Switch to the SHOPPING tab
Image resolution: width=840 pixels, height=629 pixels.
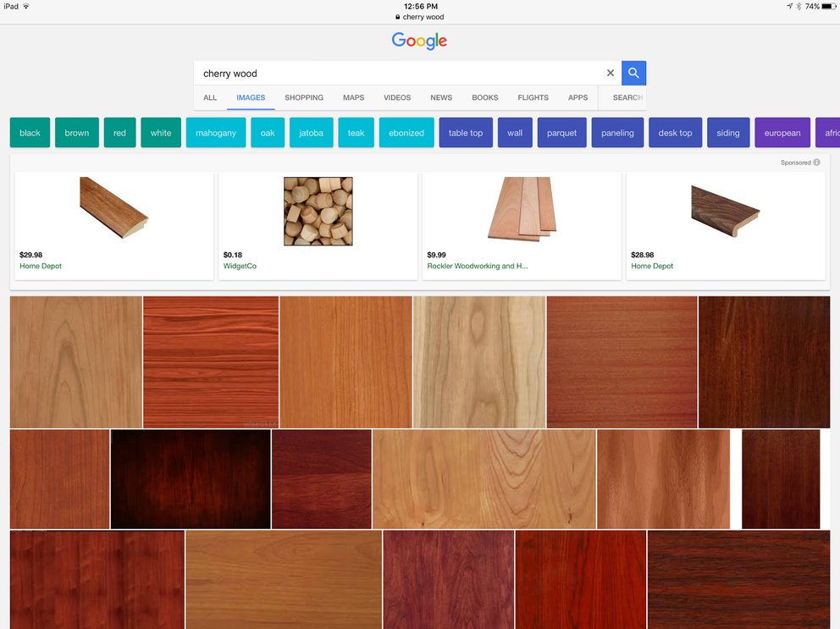point(304,97)
